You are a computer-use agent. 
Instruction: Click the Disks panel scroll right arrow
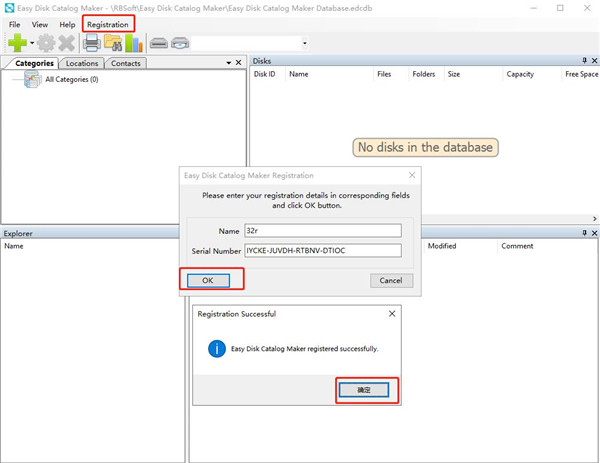pyautogui.click(x=594, y=218)
